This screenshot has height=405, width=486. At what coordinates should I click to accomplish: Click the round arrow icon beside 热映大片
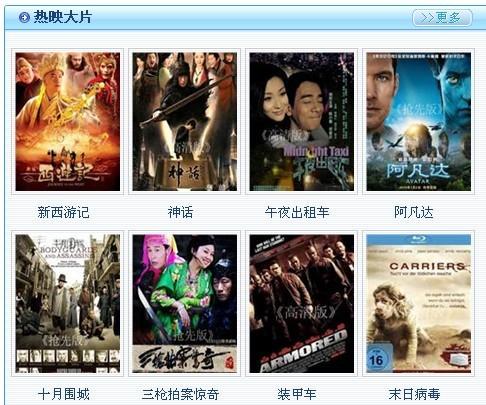coord(24,17)
